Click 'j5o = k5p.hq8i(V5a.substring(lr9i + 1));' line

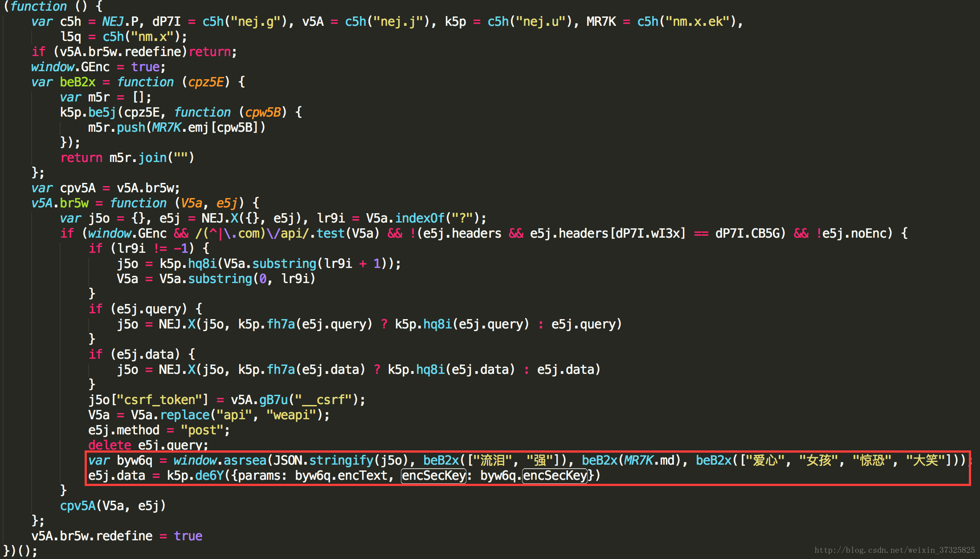click(259, 264)
